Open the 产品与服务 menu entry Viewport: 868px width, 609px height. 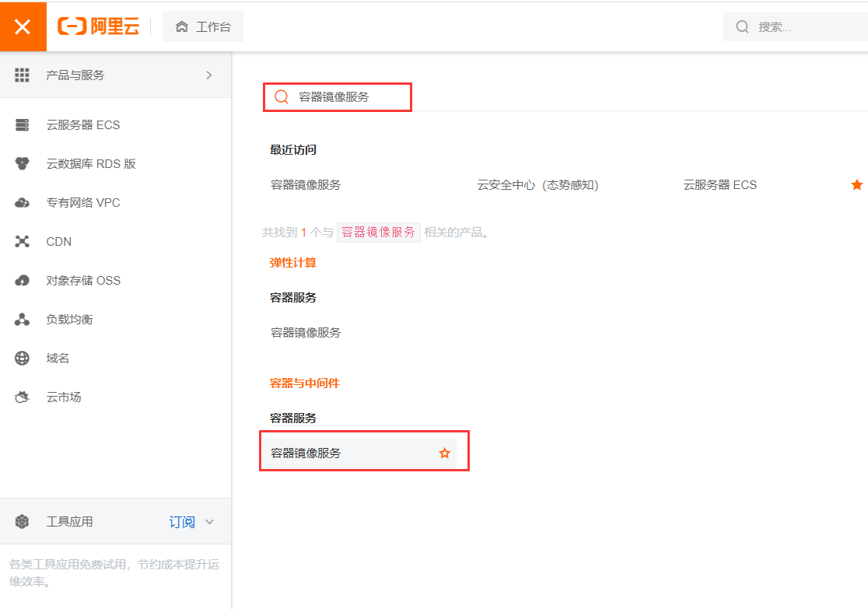pos(115,75)
